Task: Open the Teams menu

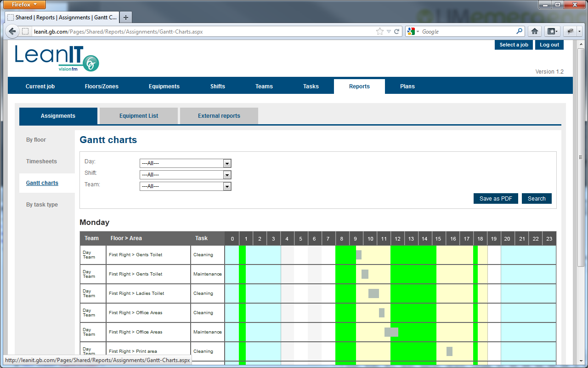Action: click(x=264, y=86)
